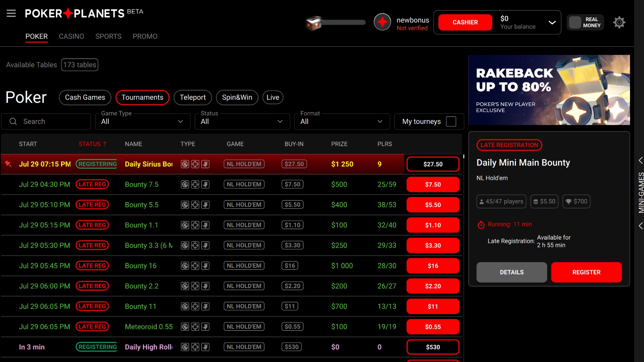Viewport: 644px width, 362px height.
Task: Switch to the SPORTS tab
Action: click(108, 36)
